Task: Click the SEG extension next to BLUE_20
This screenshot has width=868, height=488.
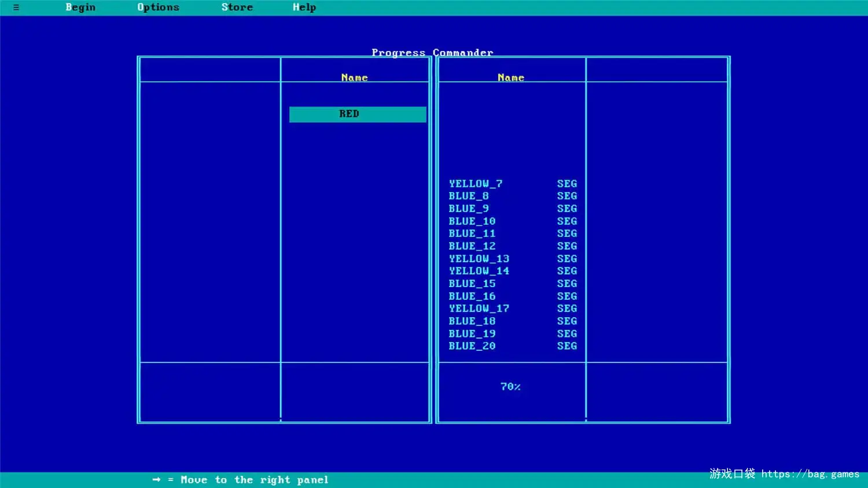Action: click(x=567, y=346)
